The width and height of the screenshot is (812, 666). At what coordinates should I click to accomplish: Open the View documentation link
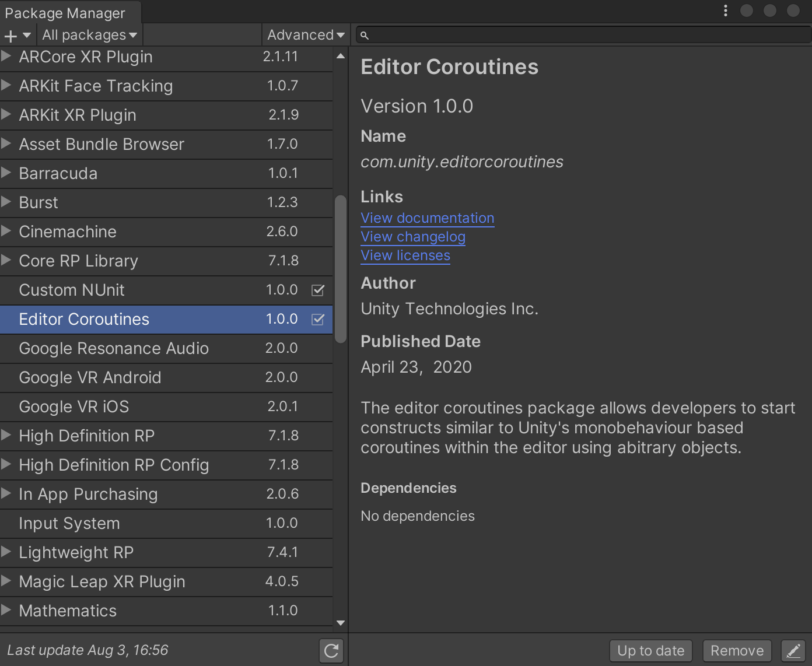[428, 218]
